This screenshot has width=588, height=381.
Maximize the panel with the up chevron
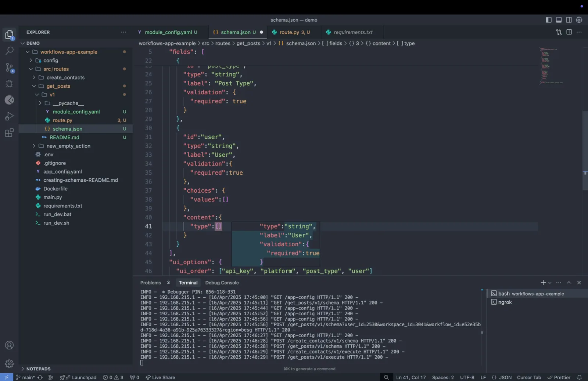[569, 283]
